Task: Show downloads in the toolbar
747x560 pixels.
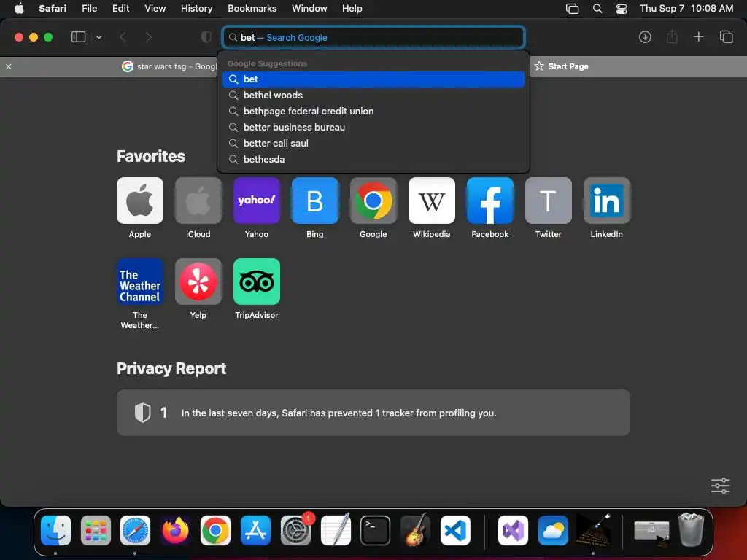Action: [x=645, y=37]
